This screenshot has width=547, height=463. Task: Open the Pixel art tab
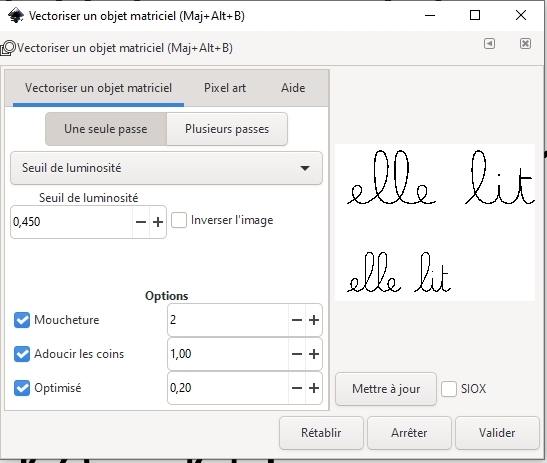(x=225, y=88)
